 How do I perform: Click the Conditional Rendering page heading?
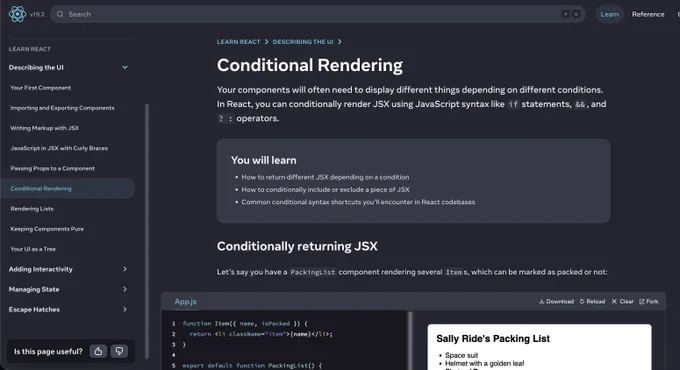tap(310, 65)
